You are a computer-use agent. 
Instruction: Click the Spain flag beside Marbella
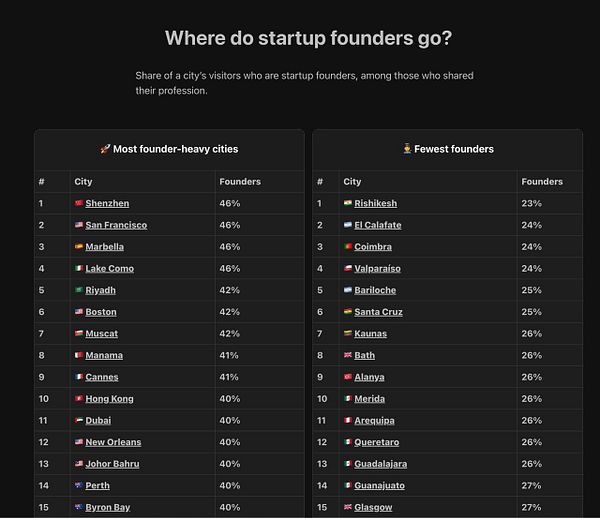(x=79, y=247)
